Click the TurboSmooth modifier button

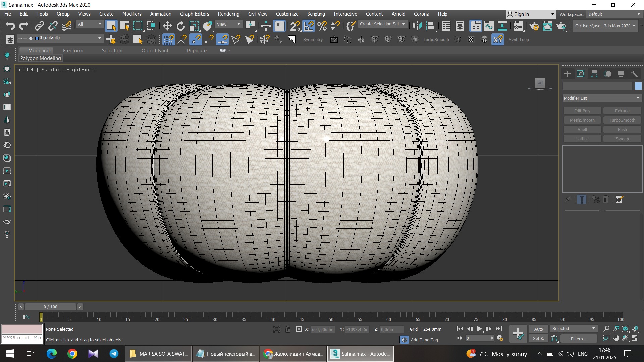(x=622, y=120)
